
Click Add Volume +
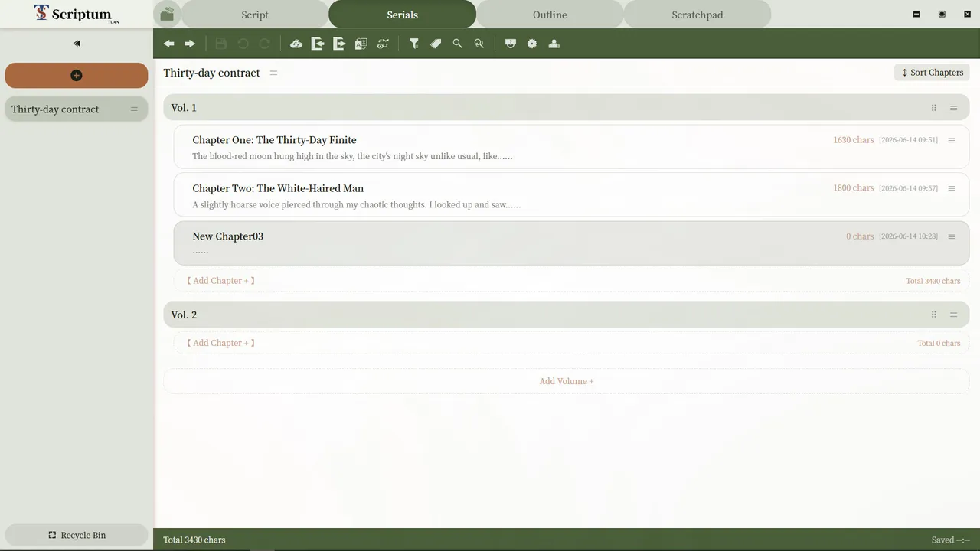coord(567,381)
